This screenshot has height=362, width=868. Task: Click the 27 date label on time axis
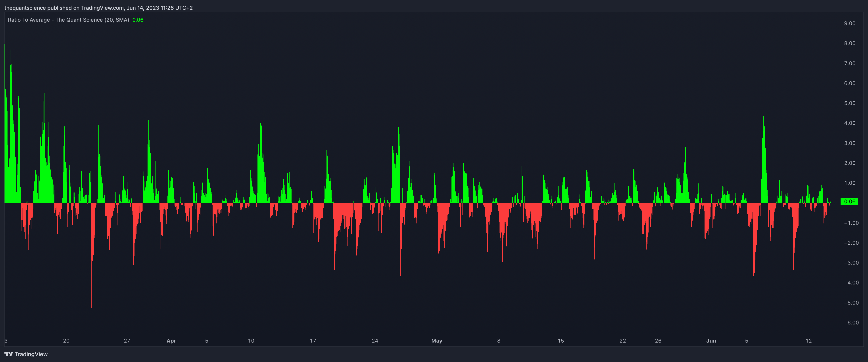[x=127, y=341]
